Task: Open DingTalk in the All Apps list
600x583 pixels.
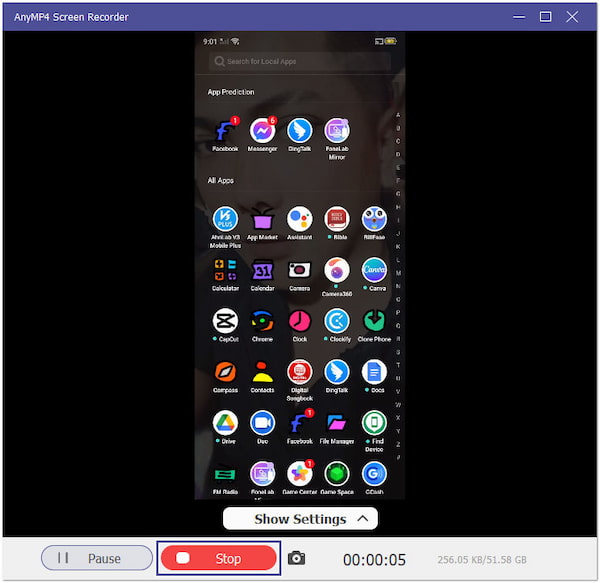Action: pos(337,372)
